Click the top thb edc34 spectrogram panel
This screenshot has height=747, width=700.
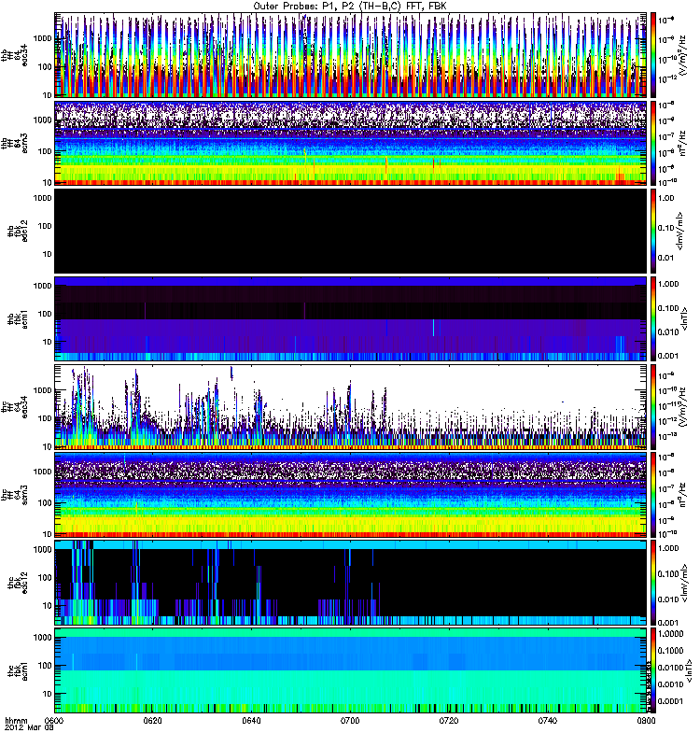click(x=350, y=54)
